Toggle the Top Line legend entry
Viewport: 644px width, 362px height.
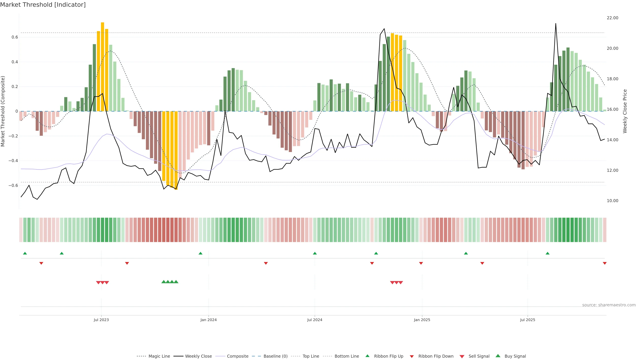pyautogui.click(x=311, y=356)
